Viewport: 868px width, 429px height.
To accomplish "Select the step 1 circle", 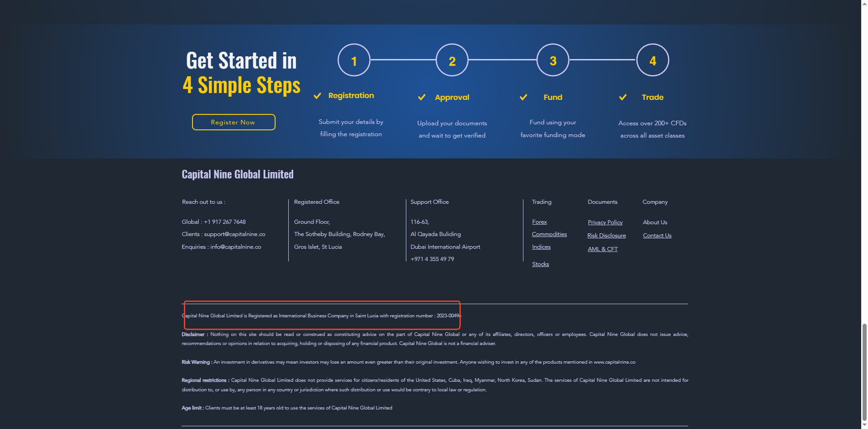I will pyautogui.click(x=354, y=60).
